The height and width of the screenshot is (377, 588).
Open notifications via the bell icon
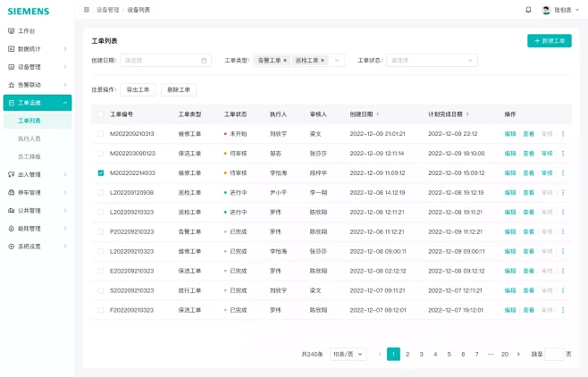coord(528,10)
